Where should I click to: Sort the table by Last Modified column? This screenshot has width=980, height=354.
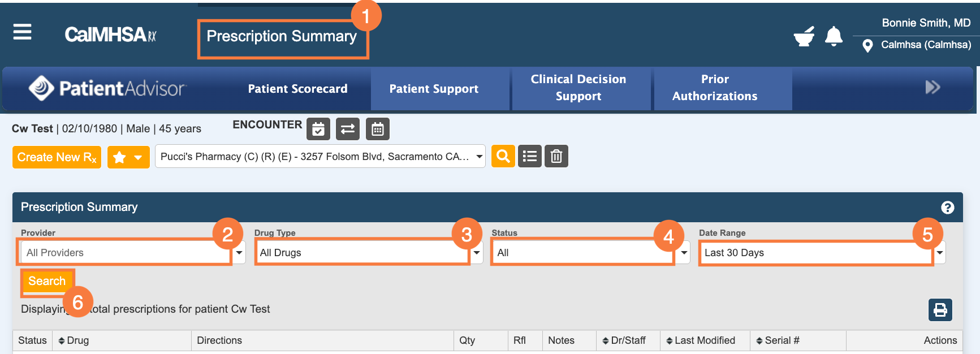click(701, 340)
